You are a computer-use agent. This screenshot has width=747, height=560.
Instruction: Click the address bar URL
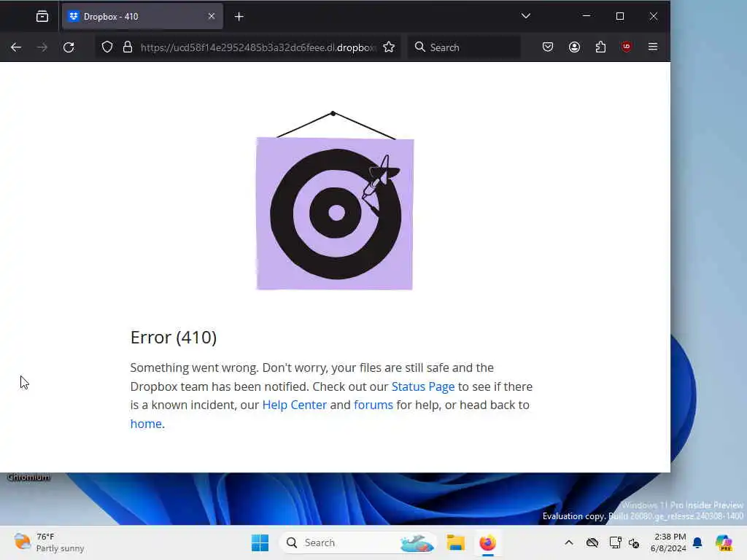point(259,47)
